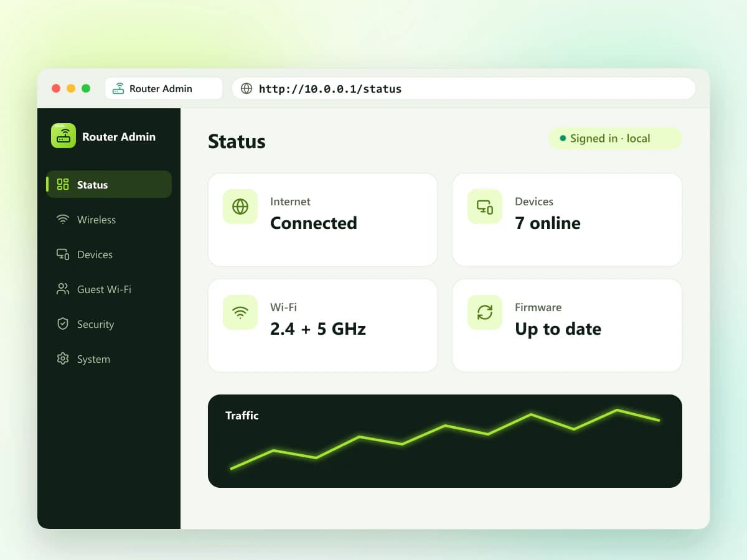
Task: Click the "Traffic" label
Action: click(242, 415)
